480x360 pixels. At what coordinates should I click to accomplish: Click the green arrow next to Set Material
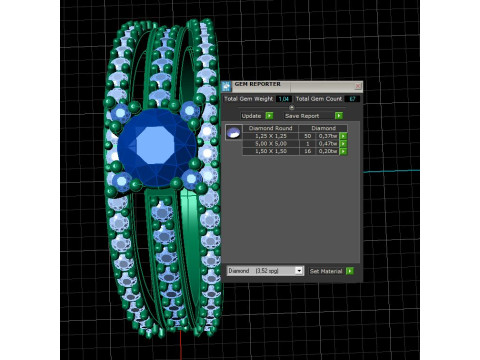point(350,271)
